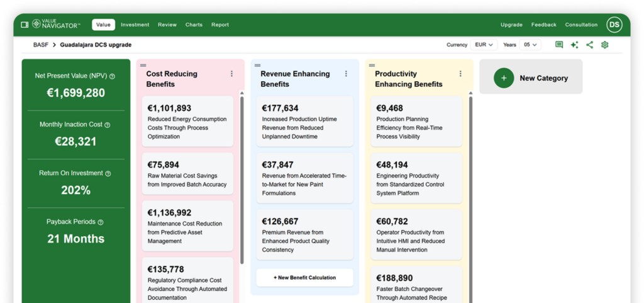Click help icon beside Return On Investment
Image resolution: width=644 pixels, height=303 pixels.
(108, 173)
